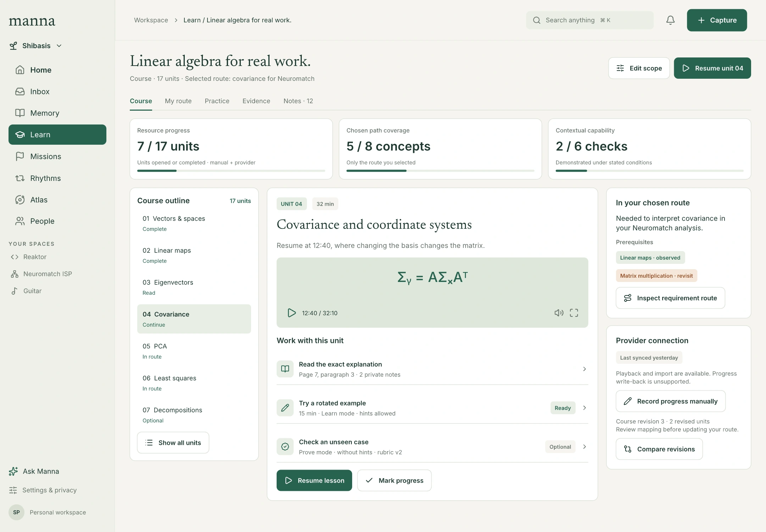Switch to the Practice tab
The height and width of the screenshot is (532, 766).
217,101
